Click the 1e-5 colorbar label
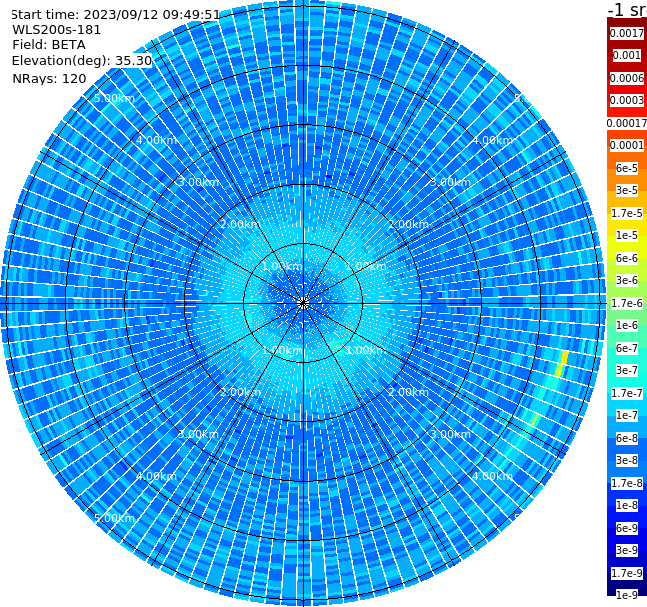Viewport: 647px width, 607px height. (x=627, y=235)
